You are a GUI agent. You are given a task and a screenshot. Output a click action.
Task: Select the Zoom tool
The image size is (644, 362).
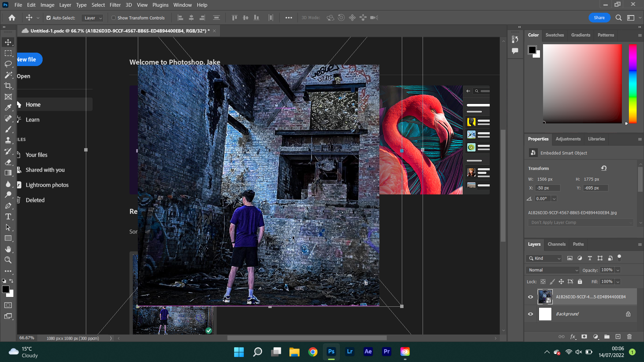tap(8, 260)
